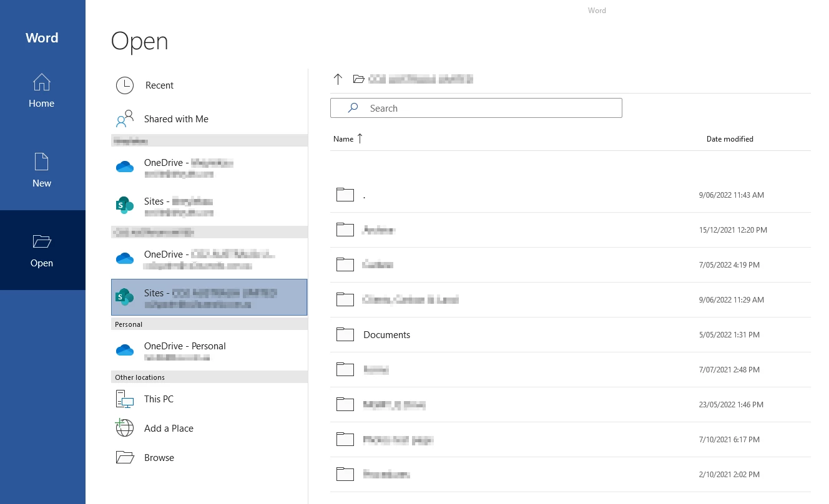This screenshot has height=504, width=829.
Task: Click the Personal section header
Action: coord(209,324)
